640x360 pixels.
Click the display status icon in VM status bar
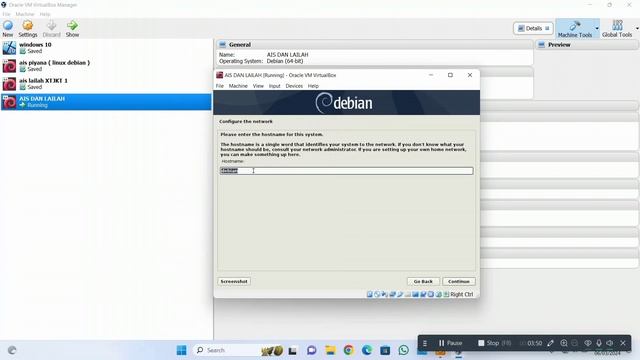pos(416,294)
